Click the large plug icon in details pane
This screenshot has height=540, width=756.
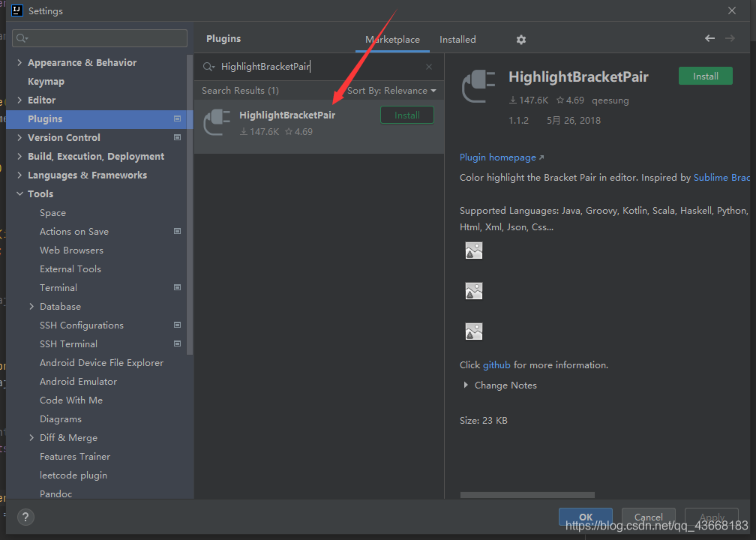[x=478, y=86]
